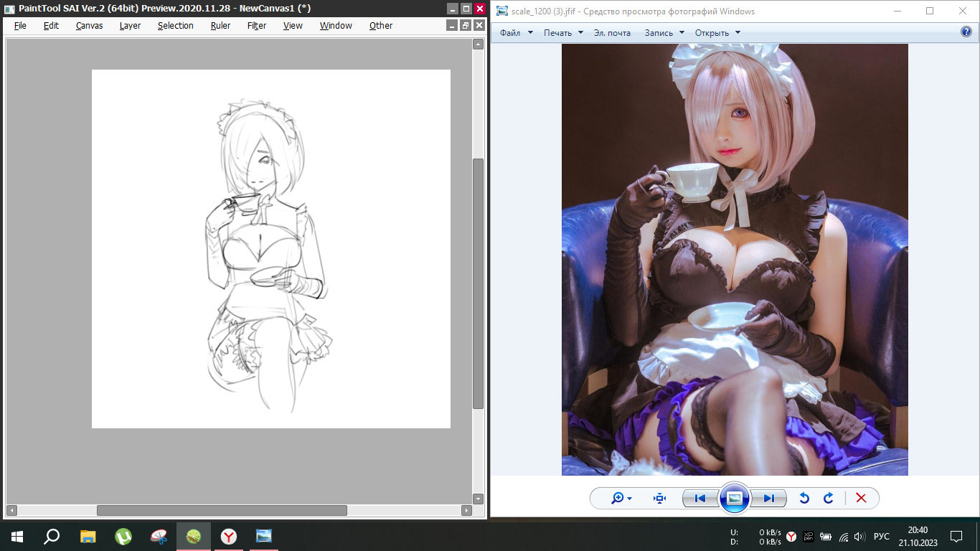This screenshot has height=551, width=980.
Task: Open File Explorer from taskbar
Action: coord(88,536)
